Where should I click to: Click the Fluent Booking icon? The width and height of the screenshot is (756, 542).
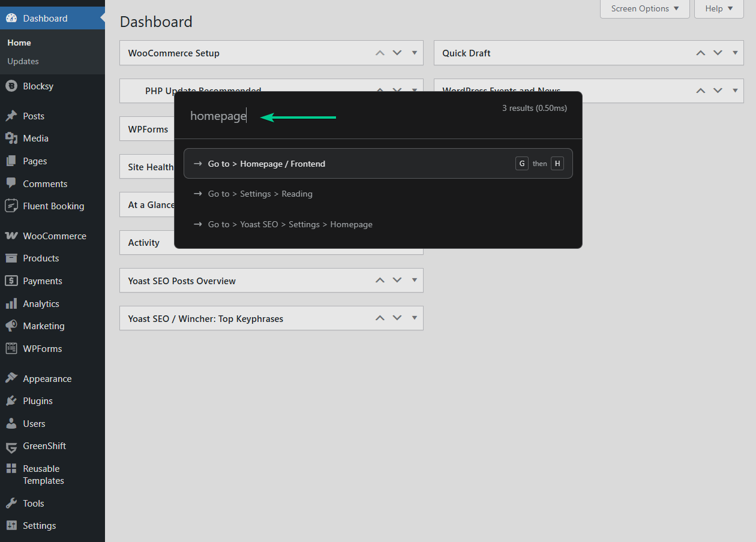pyautogui.click(x=11, y=206)
